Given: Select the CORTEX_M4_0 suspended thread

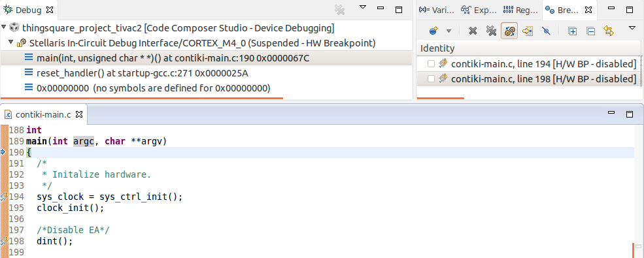Looking at the screenshot, I should 203,43.
